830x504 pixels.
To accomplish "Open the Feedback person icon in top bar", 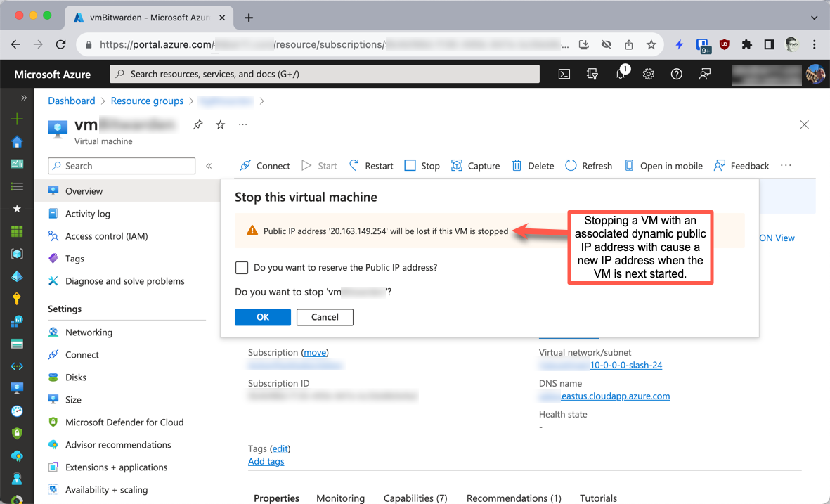I will click(705, 74).
